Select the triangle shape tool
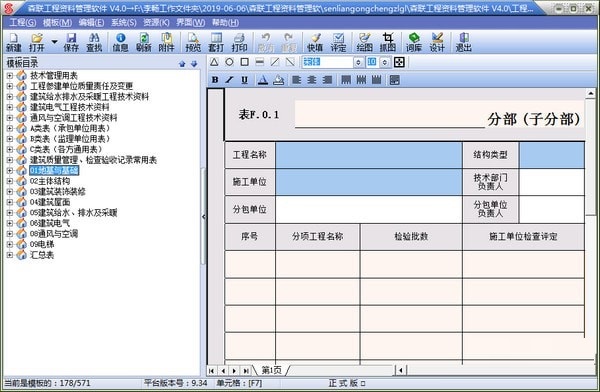Screen dimensions: 600x392 (214, 62)
